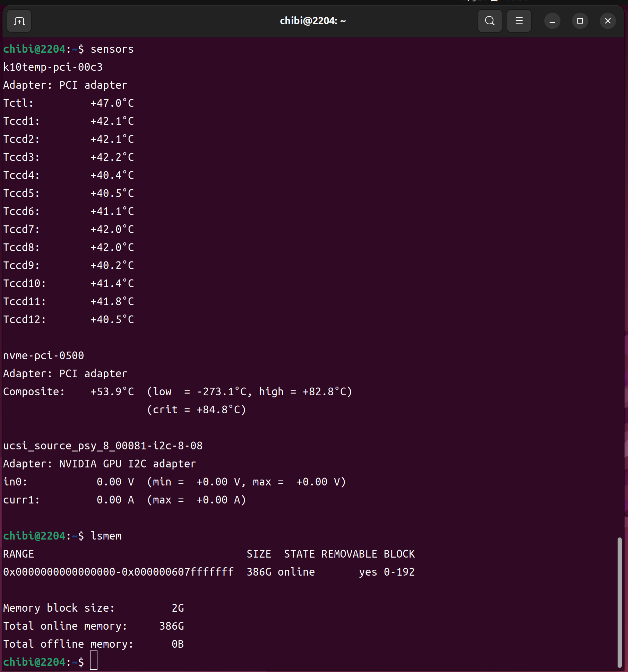The height and width of the screenshot is (672, 628).
Task: Minimize the terminal window
Action: tap(552, 21)
